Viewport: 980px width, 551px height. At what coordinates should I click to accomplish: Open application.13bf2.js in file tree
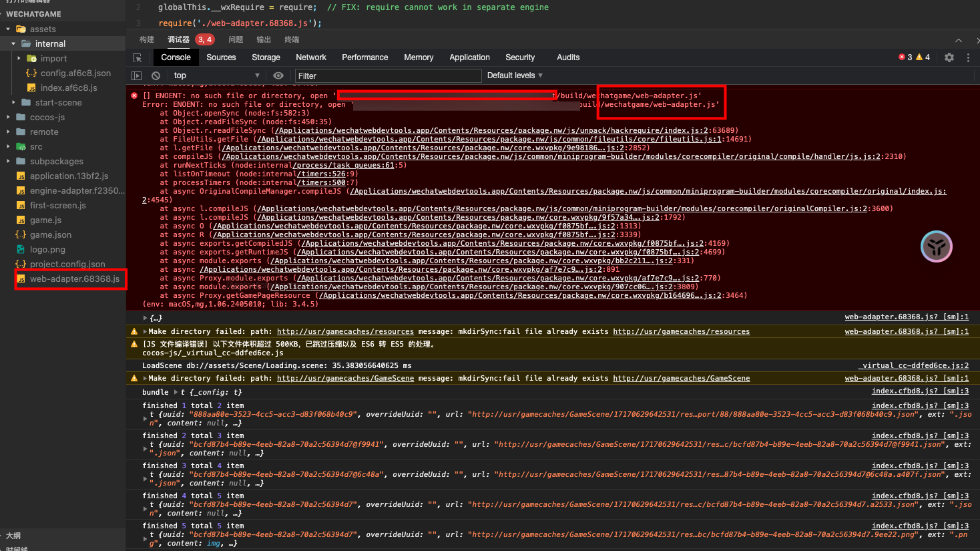[69, 176]
